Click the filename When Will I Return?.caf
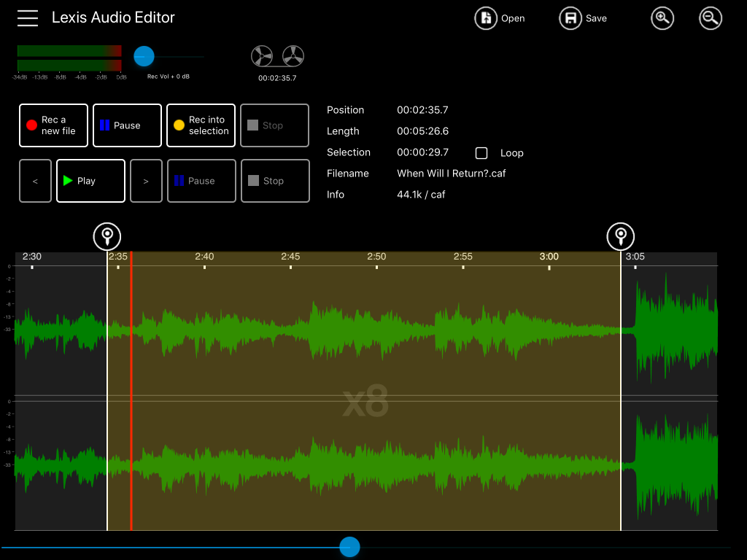 [451, 174]
